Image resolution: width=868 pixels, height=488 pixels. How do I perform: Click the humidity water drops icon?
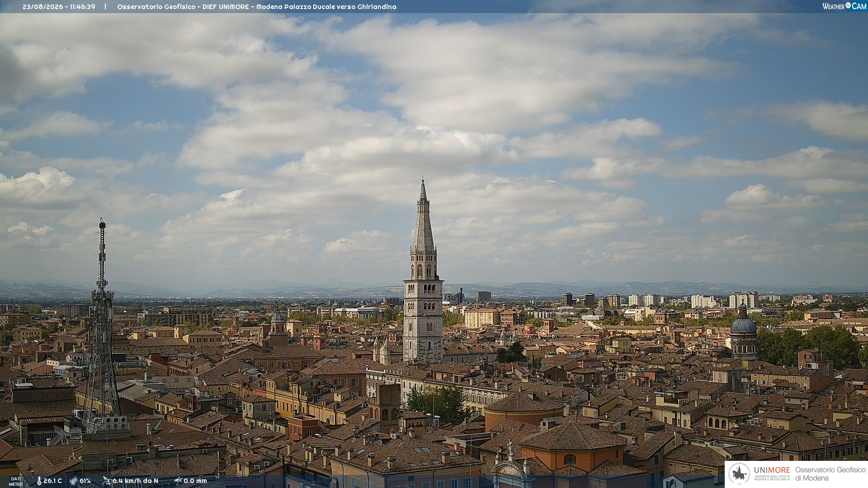[x=74, y=481]
